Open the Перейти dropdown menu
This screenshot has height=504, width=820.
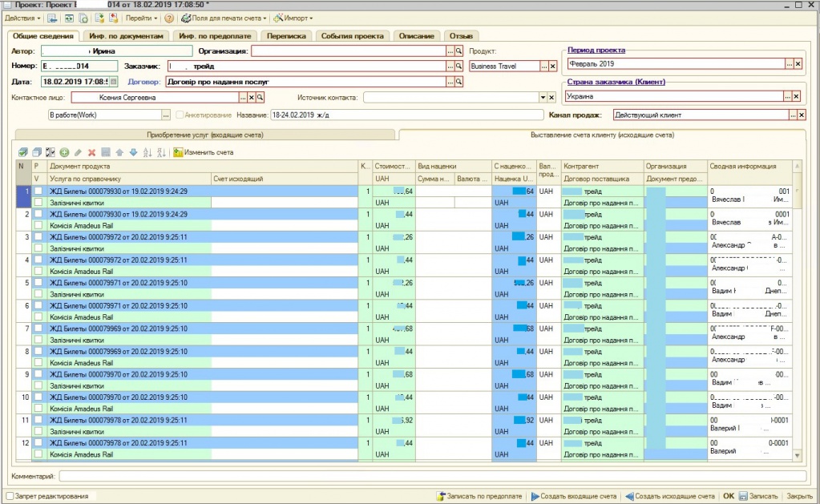click(x=141, y=18)
